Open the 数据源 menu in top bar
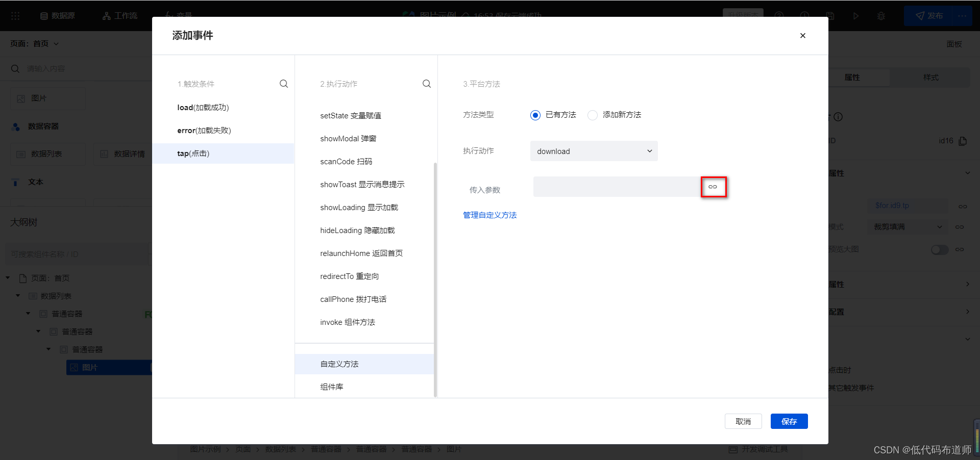The width and height of the screenshot is (980, 460). point(58,16)
